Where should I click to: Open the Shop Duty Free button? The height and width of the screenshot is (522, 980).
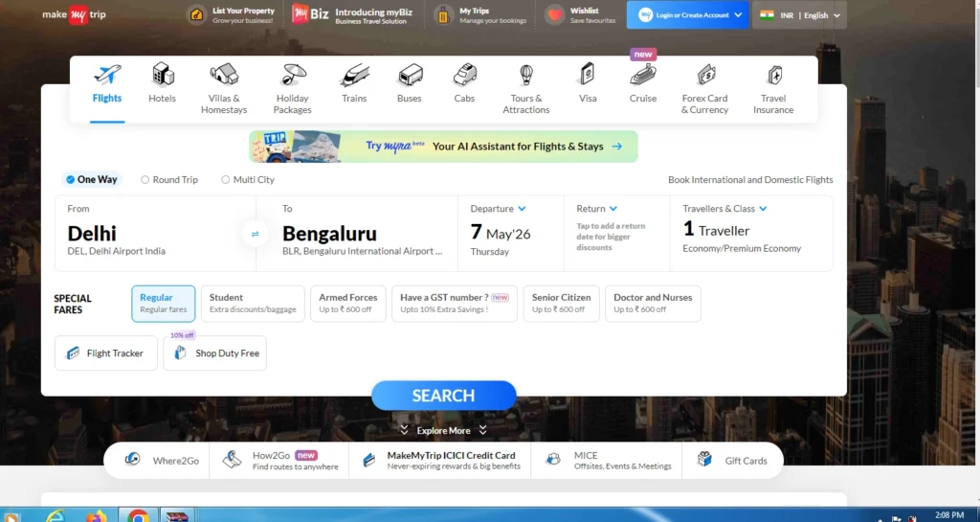click(214, 353)
